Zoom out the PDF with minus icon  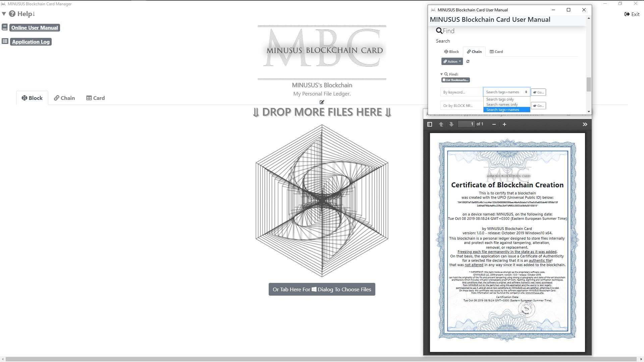(494, 124)
